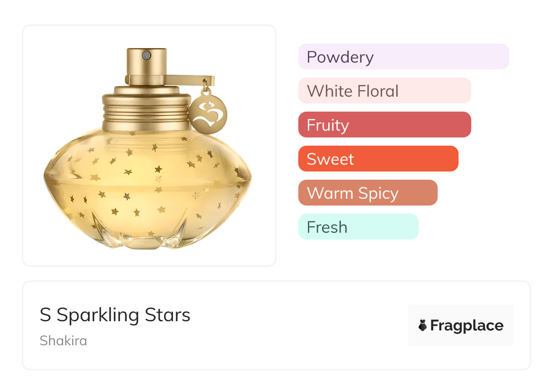The height and width of the screenshot is (392, 553).
Task: Choose the Fruity accord bar
Action: tap(385, 125)
